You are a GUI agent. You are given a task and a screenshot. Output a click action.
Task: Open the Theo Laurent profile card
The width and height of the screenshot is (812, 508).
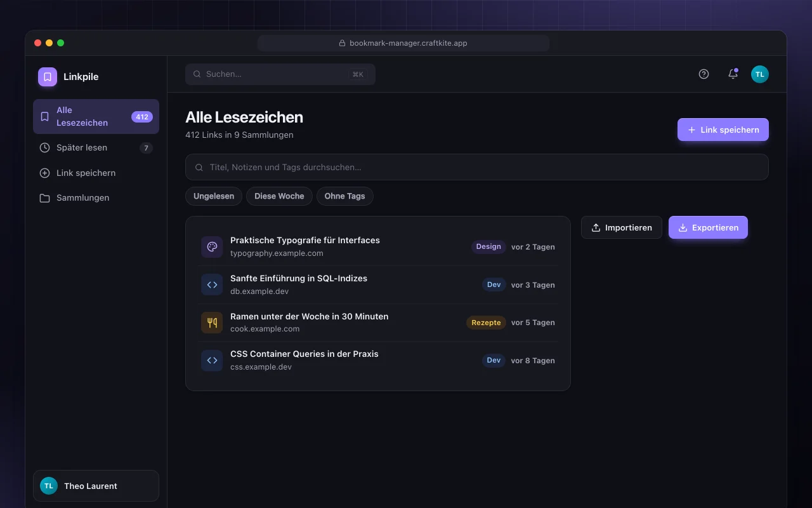[x=96, y=486]
